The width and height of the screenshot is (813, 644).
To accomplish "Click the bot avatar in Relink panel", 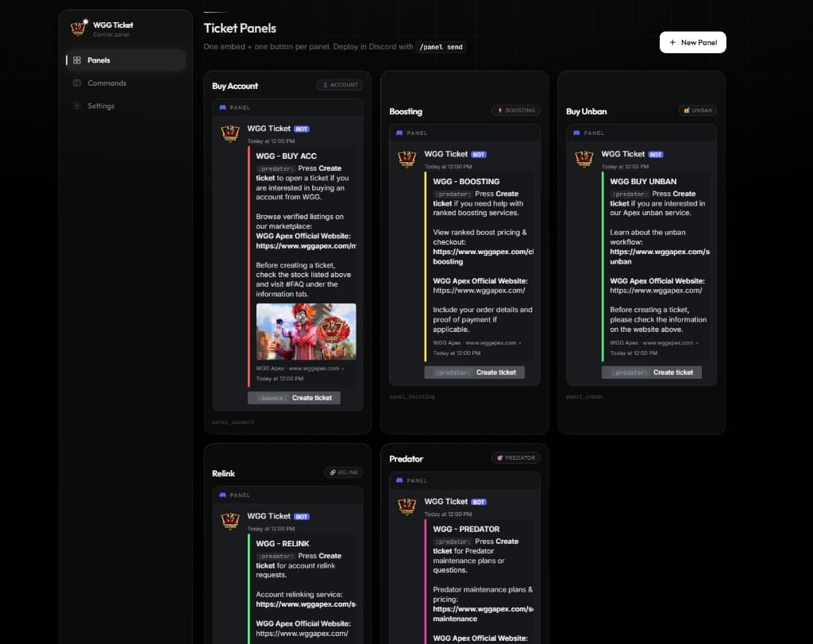I will point(230,521).
